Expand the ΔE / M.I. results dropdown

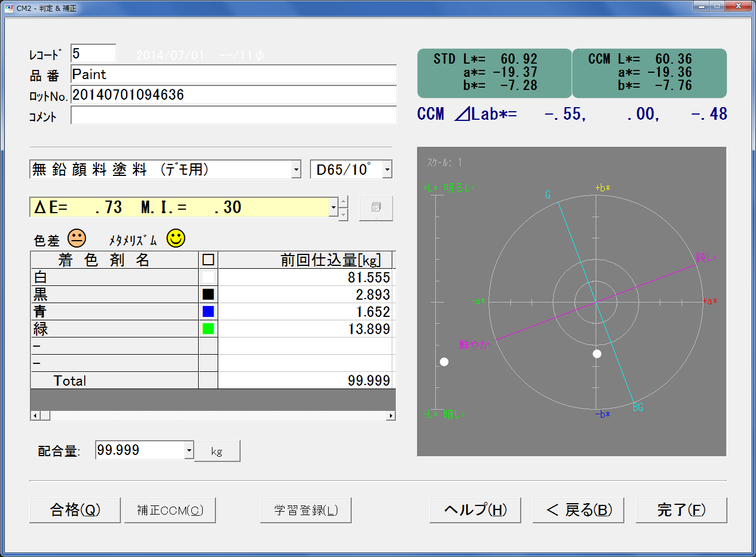point(333,207)
